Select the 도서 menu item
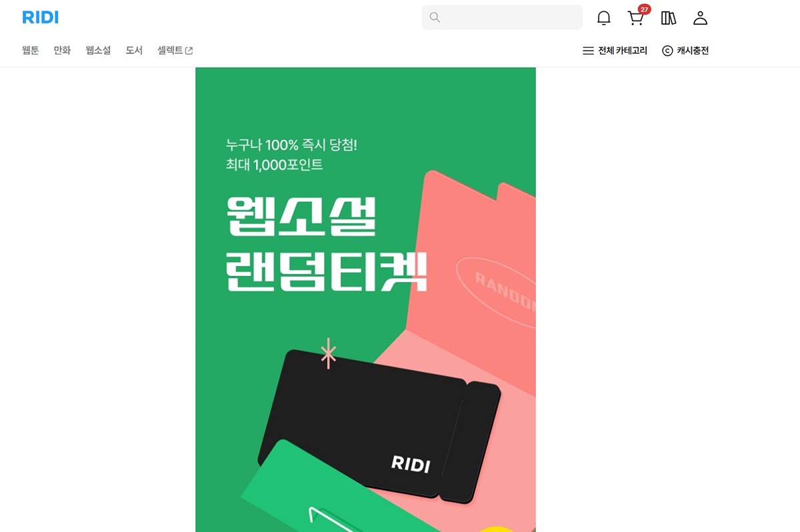800x532 pixels. (x=134, y=50)
